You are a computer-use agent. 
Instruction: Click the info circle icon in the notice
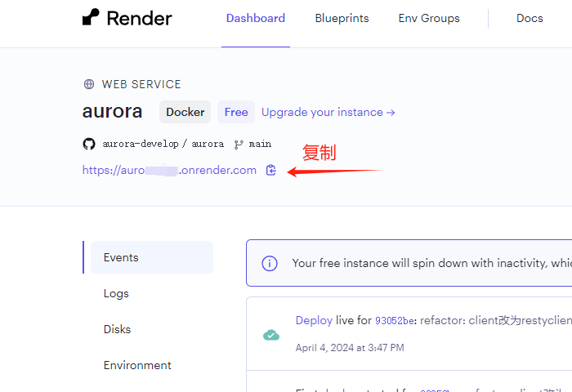[270, 263]
